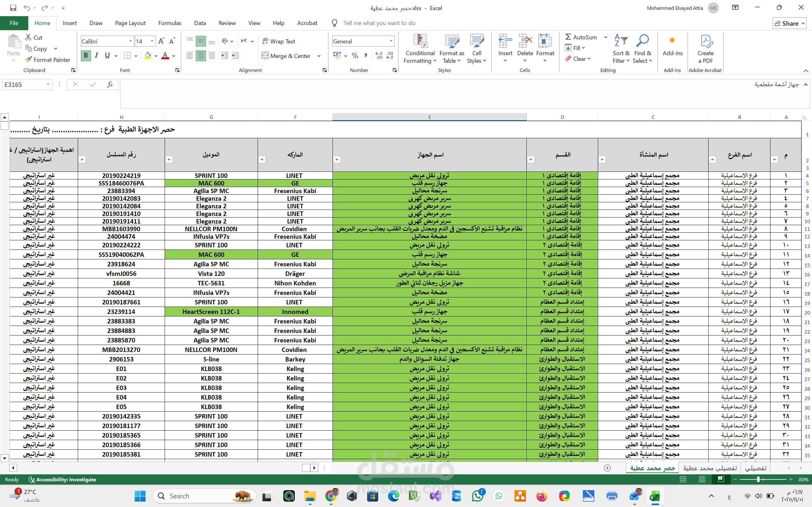Image resolution: width=812 pixels, height=507 pixels.
Task: Open File Explorer from the taskbar
Action: pyautogui.click(x=310, y=496)
